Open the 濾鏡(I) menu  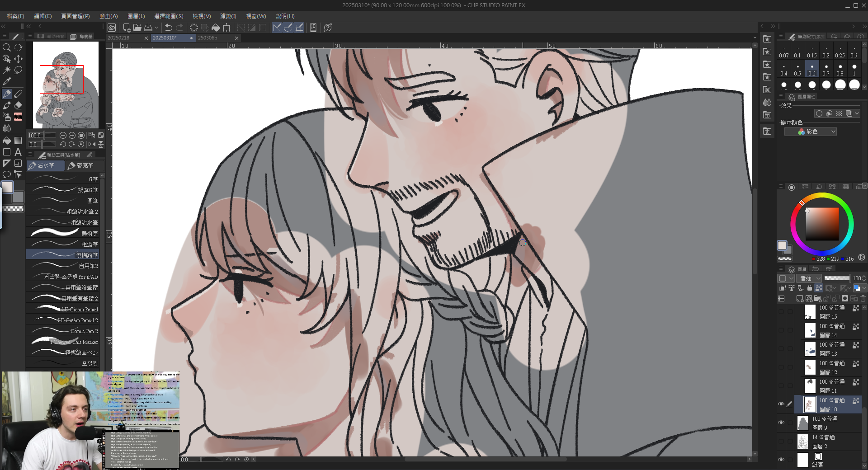tap(228, 16)
